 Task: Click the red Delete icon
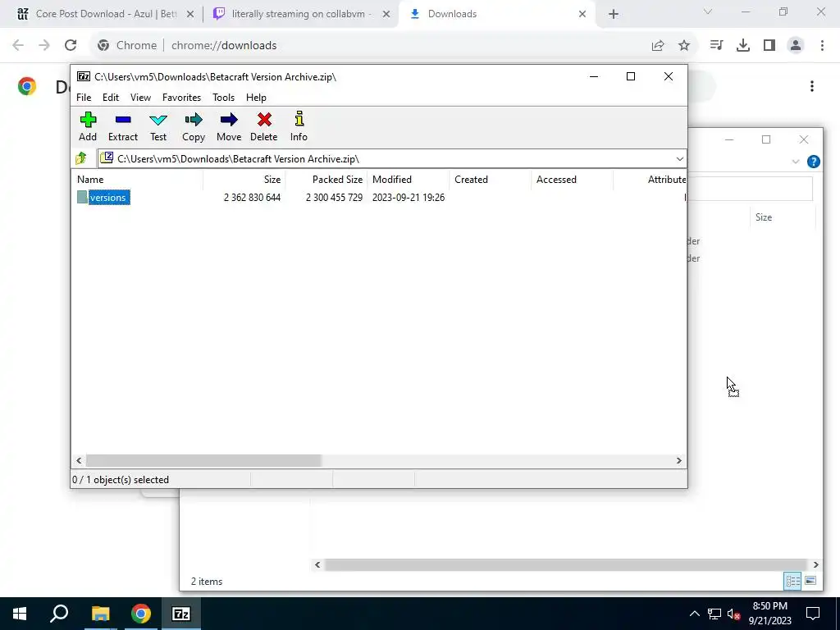coord(264,126)
